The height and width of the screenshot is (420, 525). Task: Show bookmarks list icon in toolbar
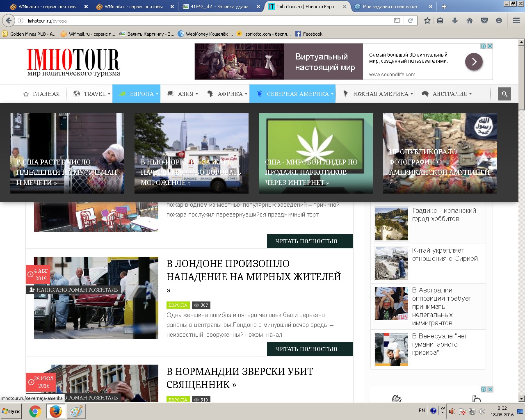pos(440,21)
